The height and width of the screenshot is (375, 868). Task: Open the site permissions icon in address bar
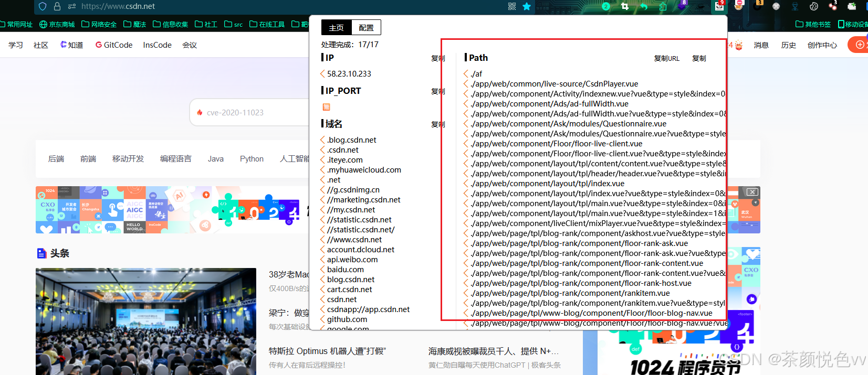pos(72,6)
